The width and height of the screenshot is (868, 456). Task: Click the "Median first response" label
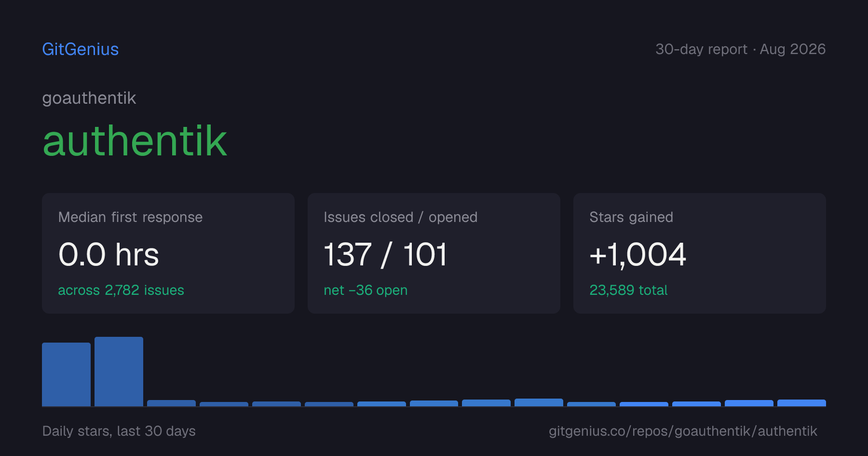130,217
